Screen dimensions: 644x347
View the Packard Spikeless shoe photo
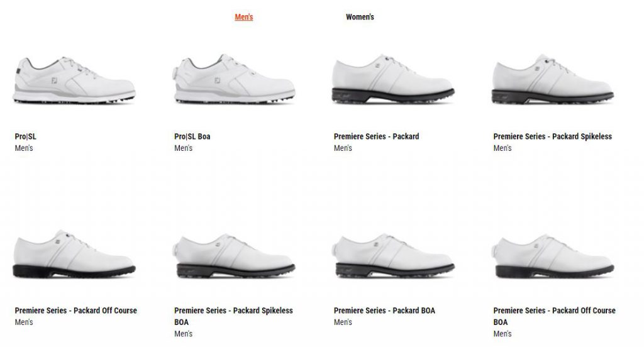pyautogui.click(x=553, y=79)
